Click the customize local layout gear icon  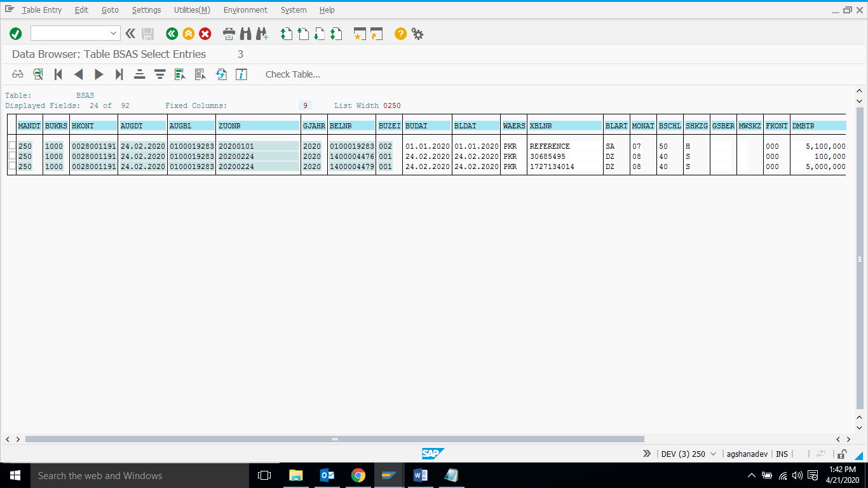417,34
